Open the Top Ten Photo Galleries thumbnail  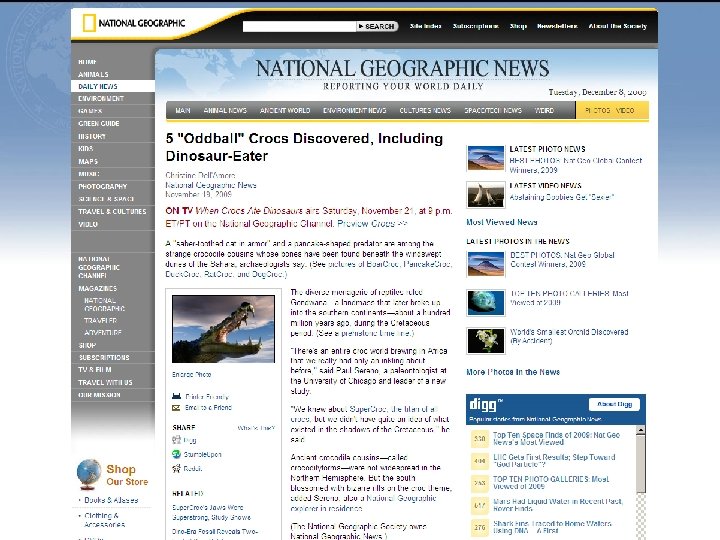pyautogui.click(x=485, y=303)
